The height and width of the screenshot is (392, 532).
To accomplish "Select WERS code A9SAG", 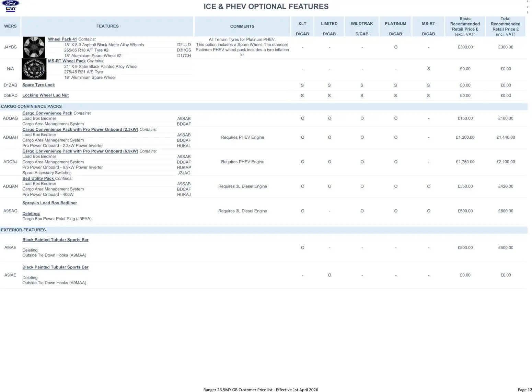I will [x=10, y=211].
